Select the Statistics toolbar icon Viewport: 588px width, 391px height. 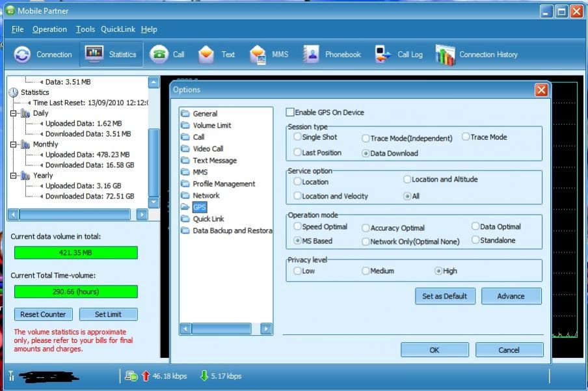click(111, 55)
